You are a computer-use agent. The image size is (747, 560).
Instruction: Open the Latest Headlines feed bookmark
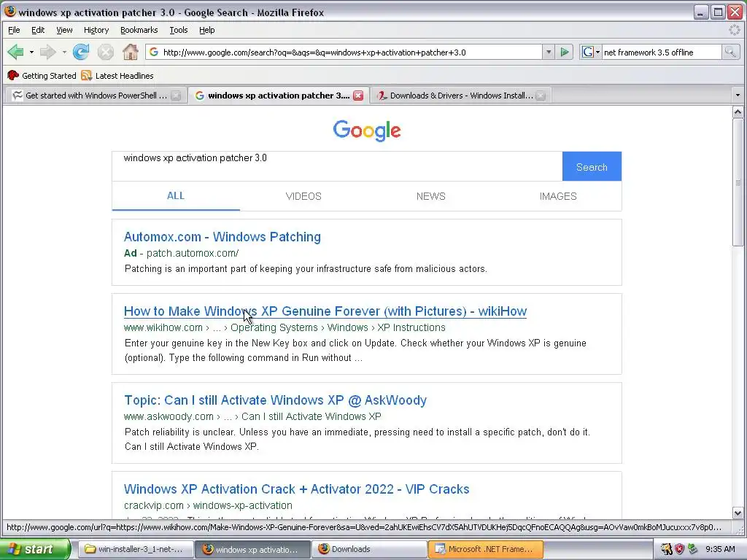click(x=117, y=76)
